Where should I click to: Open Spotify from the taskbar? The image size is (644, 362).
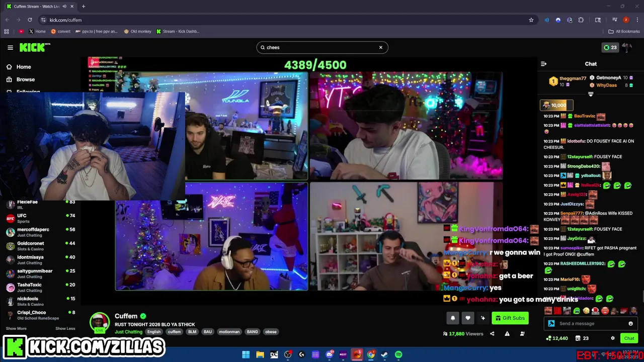pyautogui.click(x=398, y=354)
